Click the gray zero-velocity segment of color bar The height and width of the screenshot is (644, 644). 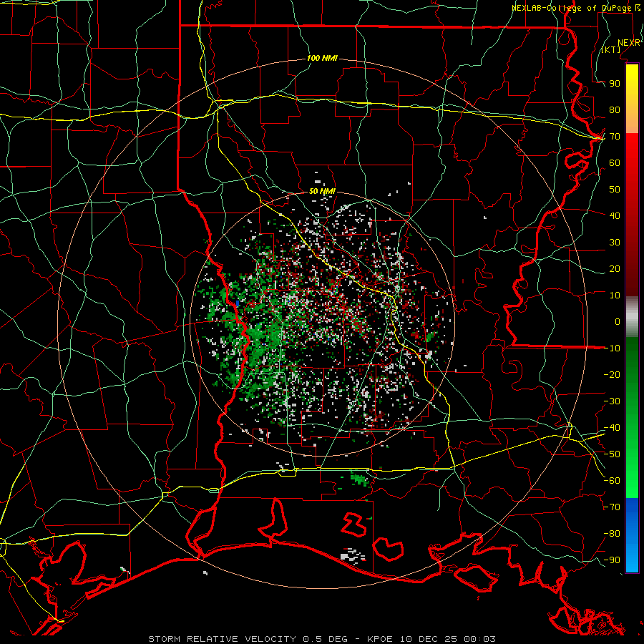tap(632, 317)
